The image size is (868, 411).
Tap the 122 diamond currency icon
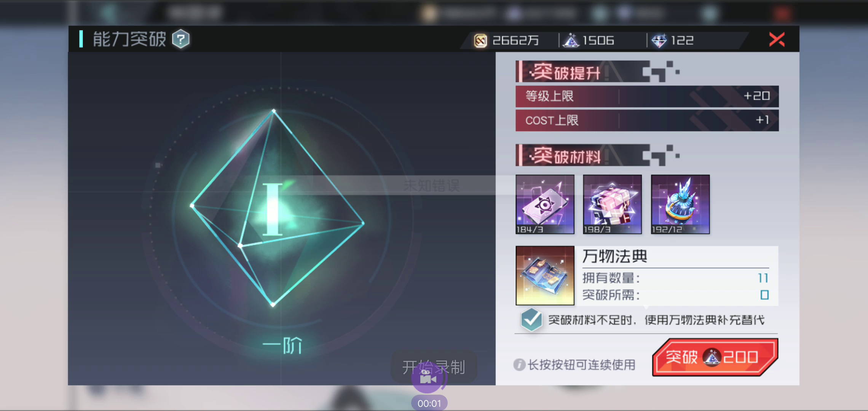(x=659, y=40)
